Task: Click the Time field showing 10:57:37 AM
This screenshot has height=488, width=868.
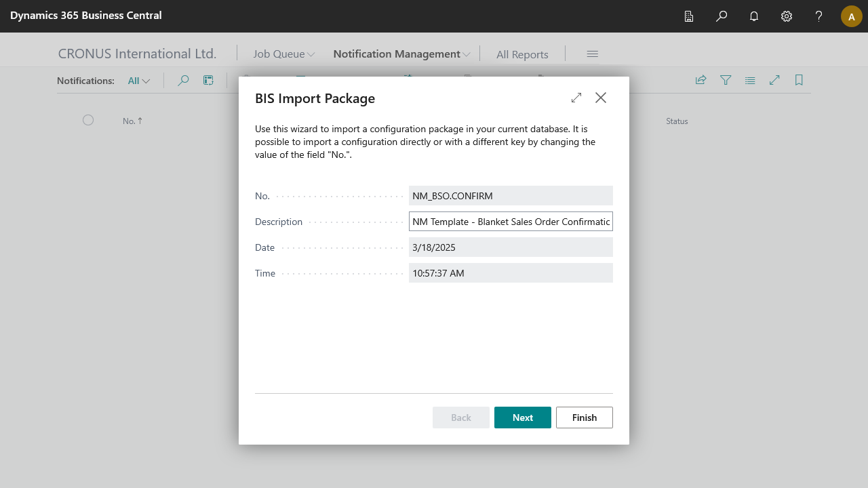Action: coord(511,273)
